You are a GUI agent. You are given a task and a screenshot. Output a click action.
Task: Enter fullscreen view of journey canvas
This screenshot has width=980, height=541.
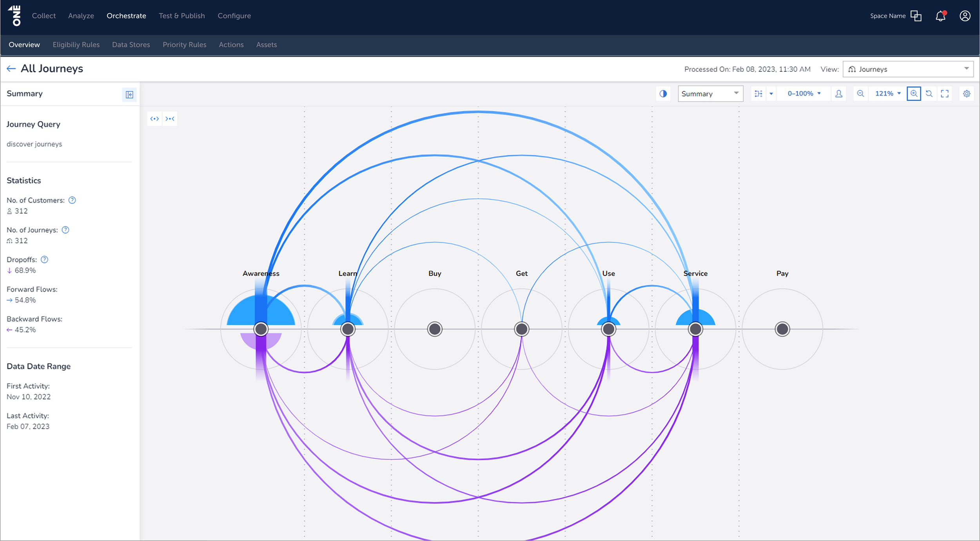(945, 94)
